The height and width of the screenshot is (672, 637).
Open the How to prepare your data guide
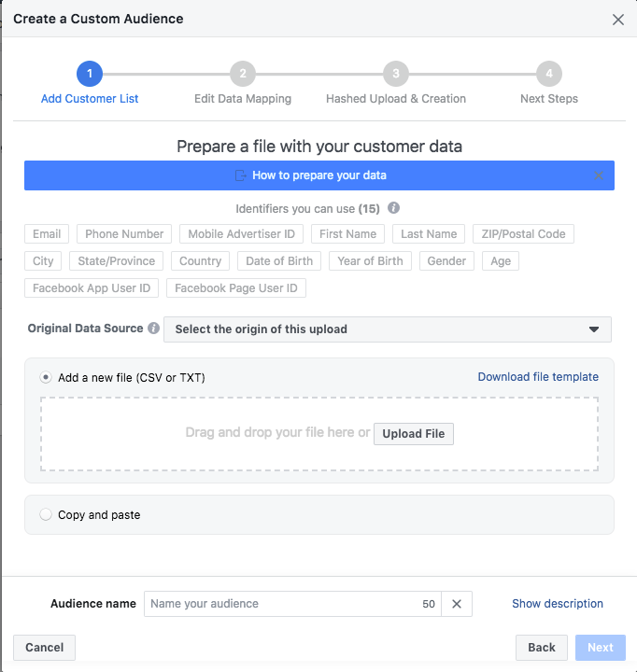318,175
